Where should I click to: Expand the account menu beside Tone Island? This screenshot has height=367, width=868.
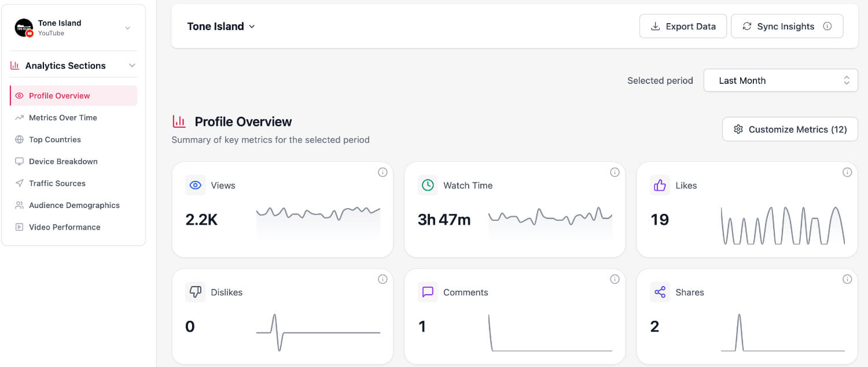coord(128,27)
